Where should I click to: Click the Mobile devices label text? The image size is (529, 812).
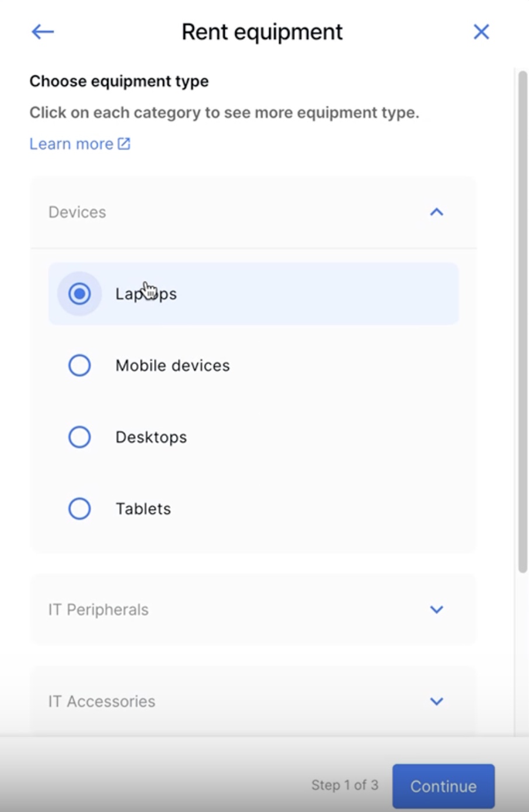173,366
